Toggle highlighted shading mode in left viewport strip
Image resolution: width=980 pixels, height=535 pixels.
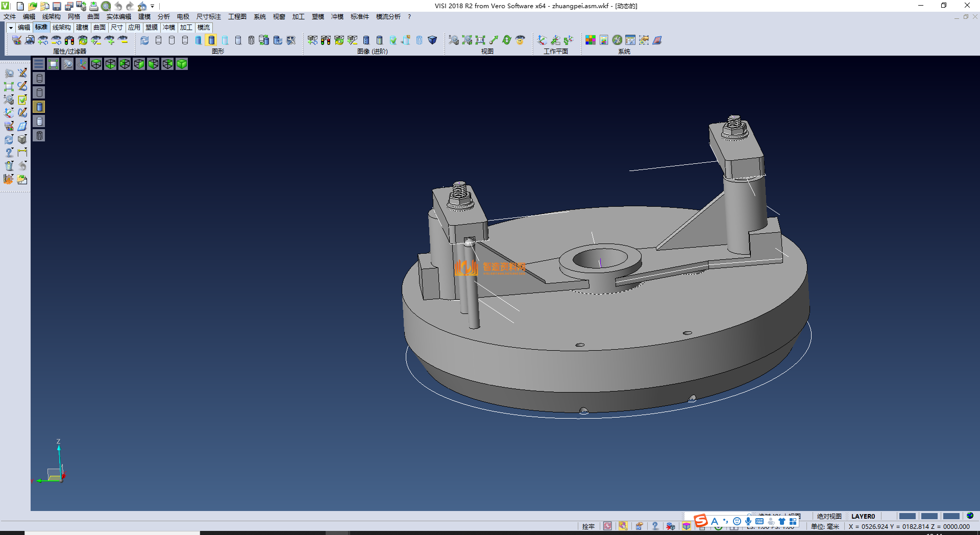39,107
